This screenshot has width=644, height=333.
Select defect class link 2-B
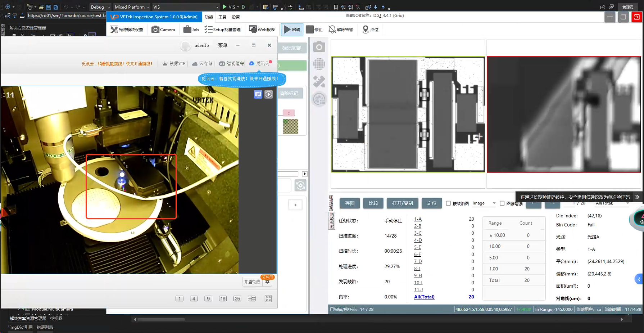pos(418,226)
